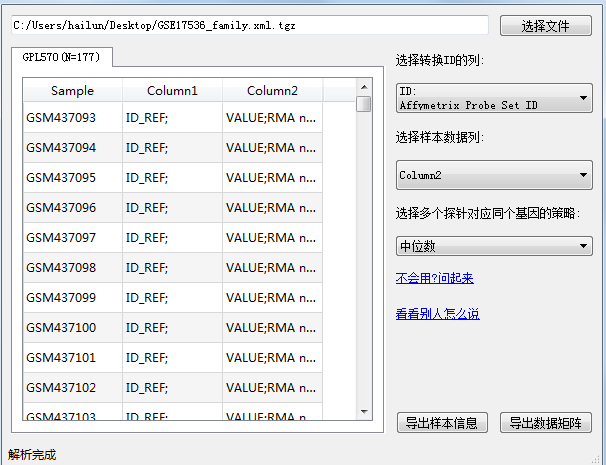Click the Column1 table header

point(172,91)
